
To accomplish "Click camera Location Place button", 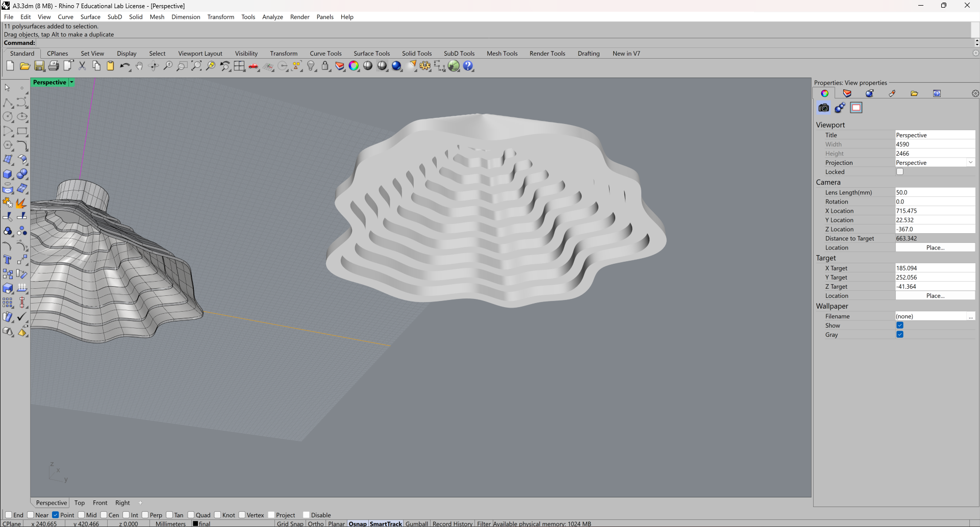I will click(935, 247).
